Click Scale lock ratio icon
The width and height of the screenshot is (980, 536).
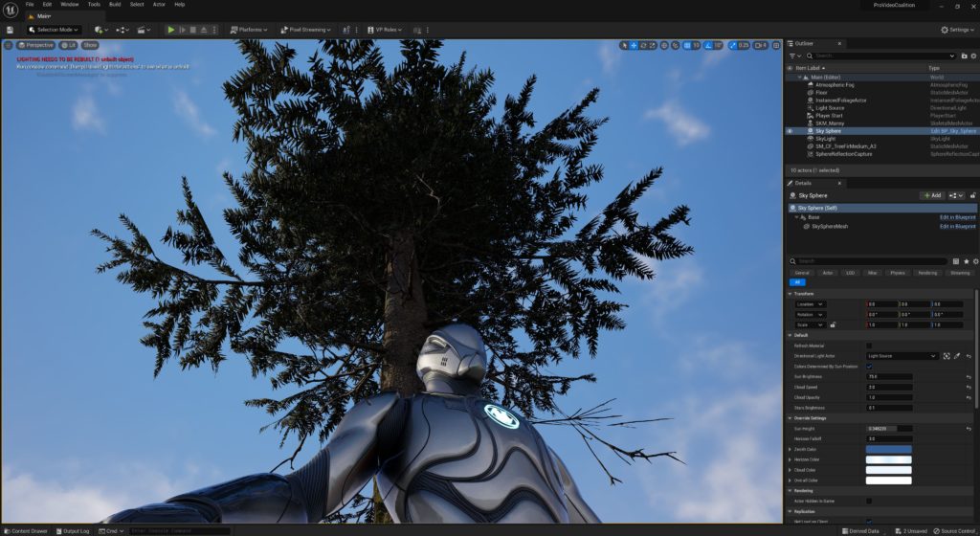[x=833, y=324]
